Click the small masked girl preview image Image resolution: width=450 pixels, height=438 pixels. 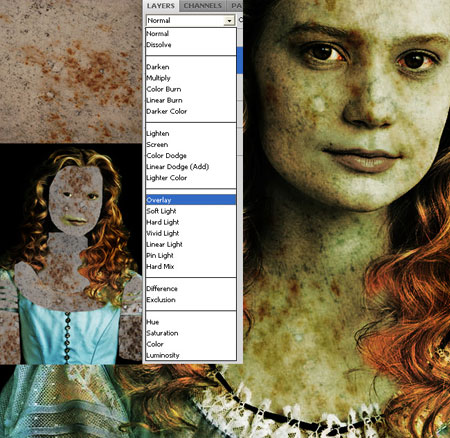71,254
